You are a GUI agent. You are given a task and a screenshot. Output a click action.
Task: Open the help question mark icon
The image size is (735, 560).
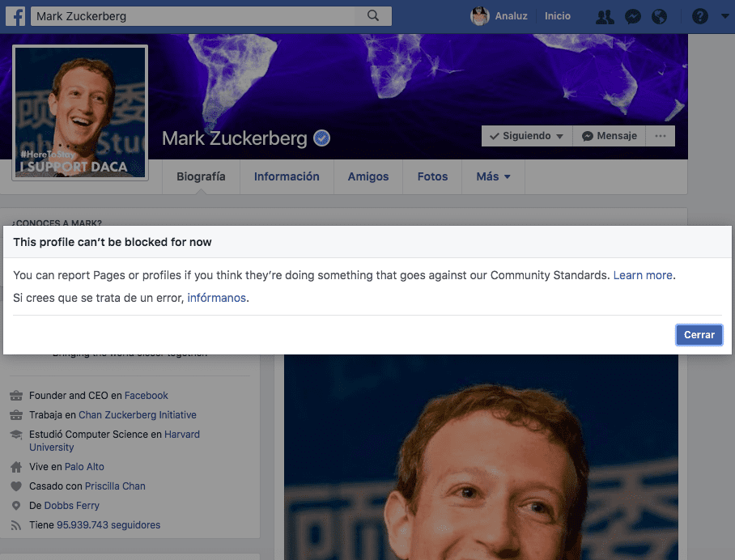click(x=700, y=16)
